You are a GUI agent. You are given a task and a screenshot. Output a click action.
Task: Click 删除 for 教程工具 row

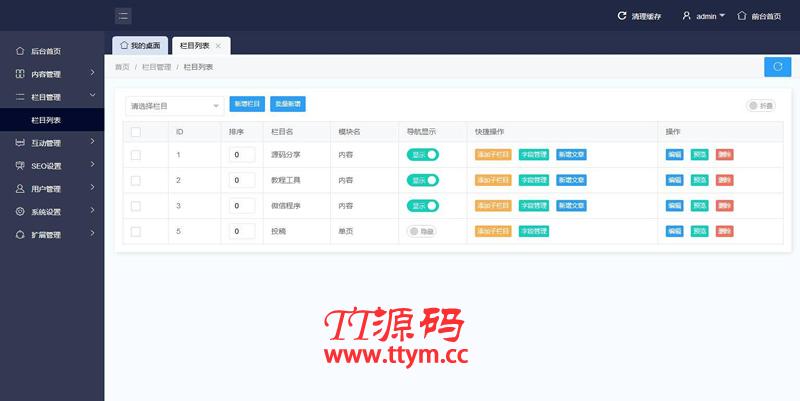point(724,180)
